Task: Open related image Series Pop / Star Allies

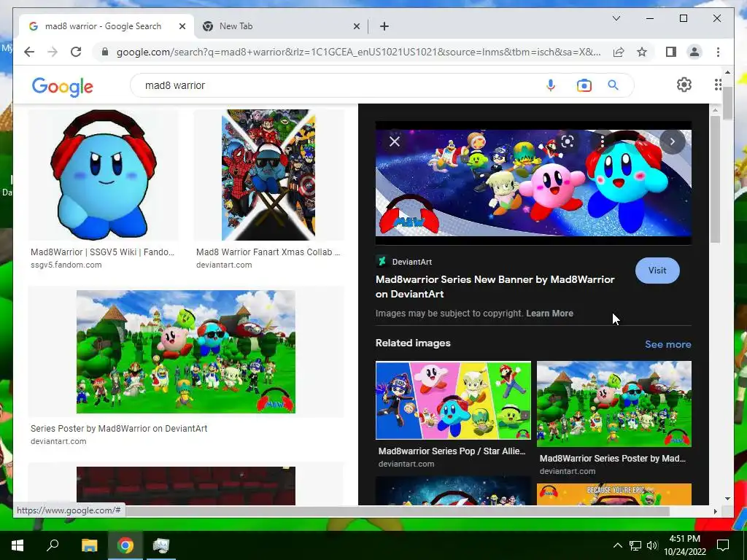Action: 453,400
